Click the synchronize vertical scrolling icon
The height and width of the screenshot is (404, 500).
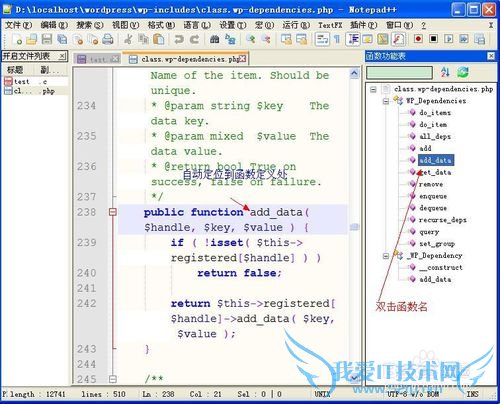click(x=286, y=39)
